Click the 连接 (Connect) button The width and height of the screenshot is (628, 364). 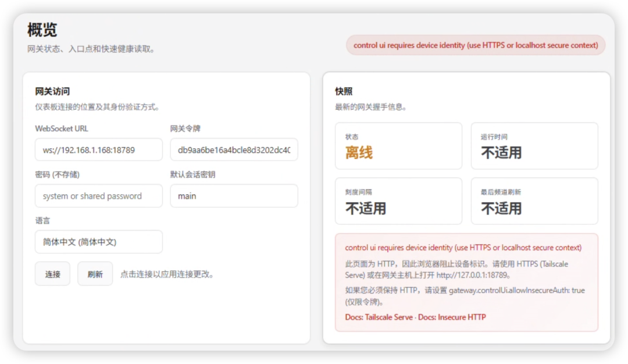pos(52,274)
